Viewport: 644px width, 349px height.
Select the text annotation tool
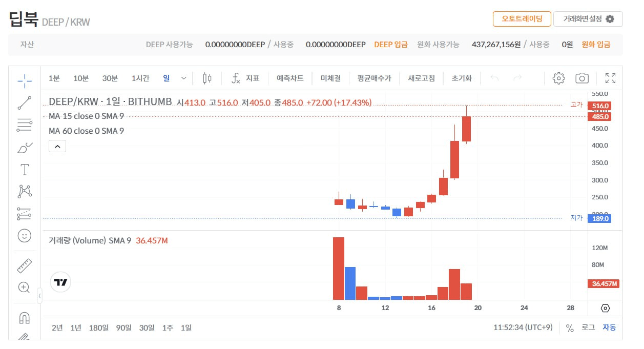click(x=24, y=170)
